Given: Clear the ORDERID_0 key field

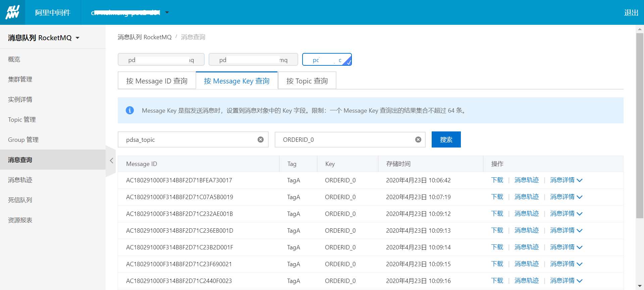Looking at the screenshot, I should [418, 139].
